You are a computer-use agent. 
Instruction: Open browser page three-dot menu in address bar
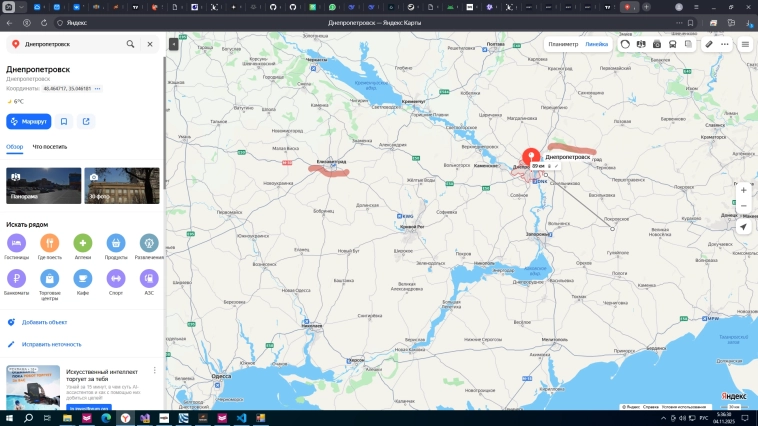(x=679, y=23)
